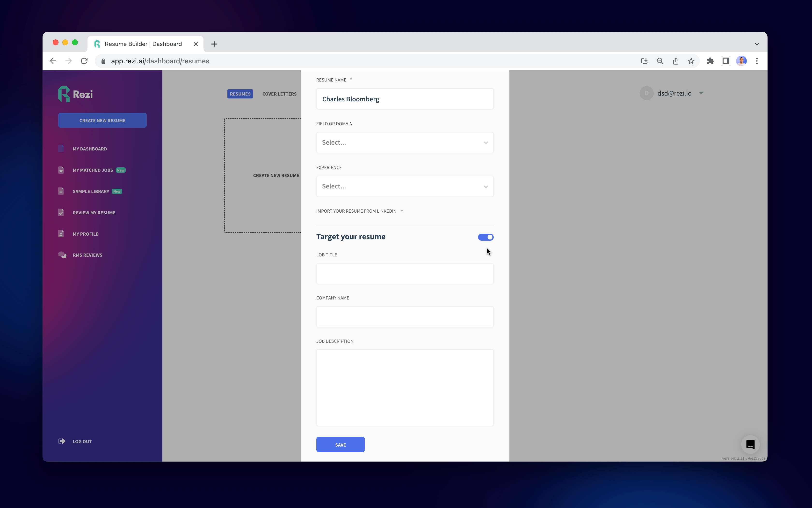Click the browser forward arrow
Screen dimensions: 812x508
[68, 61]
